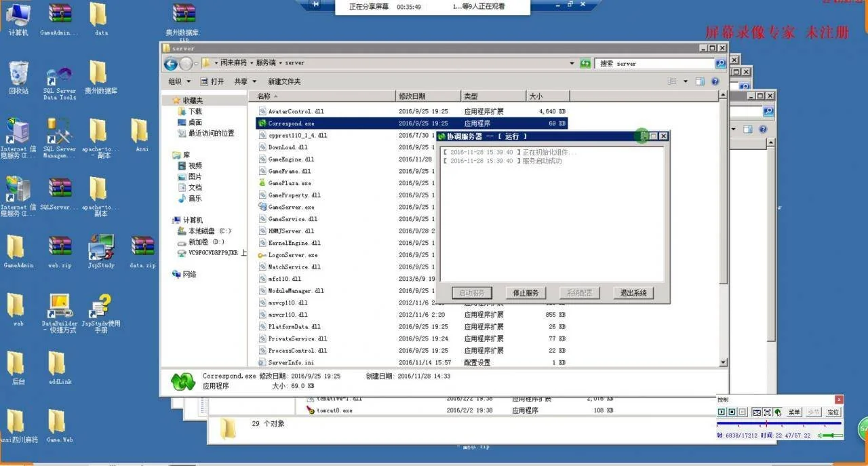
Task: Click the Explorer back navigation arrow
Action: pos(171,64)
